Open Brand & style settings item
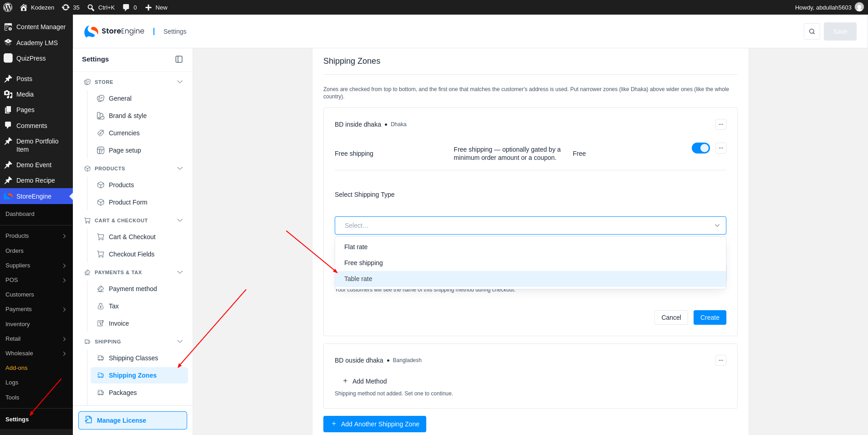Screen dimensions: 868x435 139,116
